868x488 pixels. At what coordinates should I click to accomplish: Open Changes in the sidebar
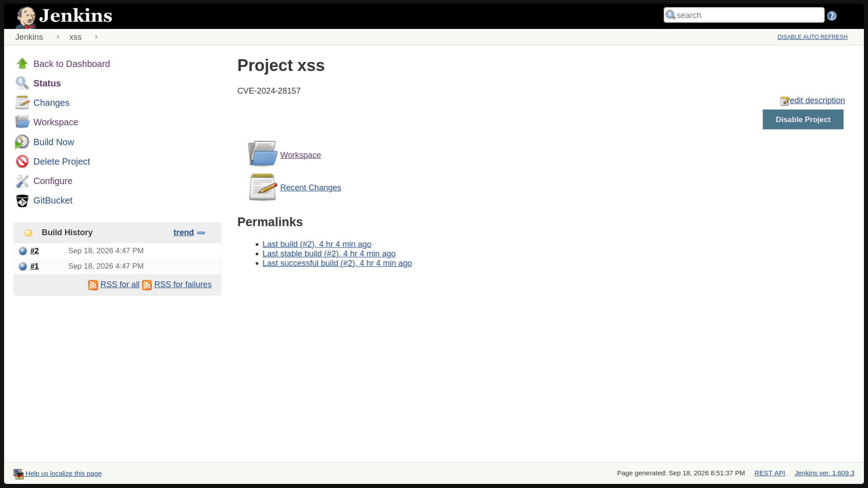(x=52, y=103)
